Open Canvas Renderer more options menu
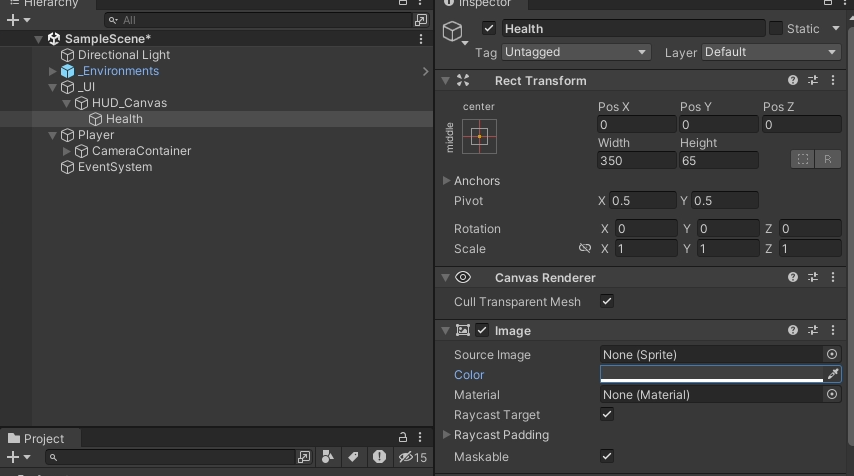This screenshot has width=854, height=476. (x=833, y=277)
